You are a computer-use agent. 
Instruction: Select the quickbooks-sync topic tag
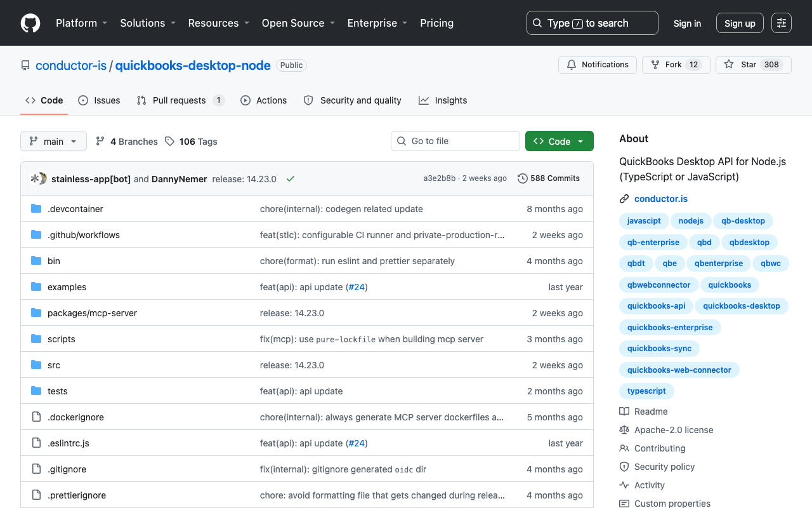659,349
